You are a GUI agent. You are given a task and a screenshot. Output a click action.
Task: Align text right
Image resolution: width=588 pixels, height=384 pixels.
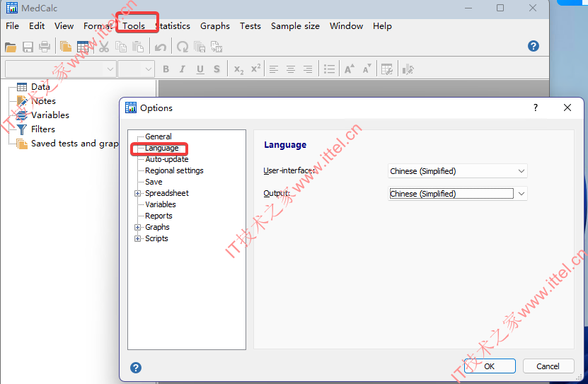(308, 69)
